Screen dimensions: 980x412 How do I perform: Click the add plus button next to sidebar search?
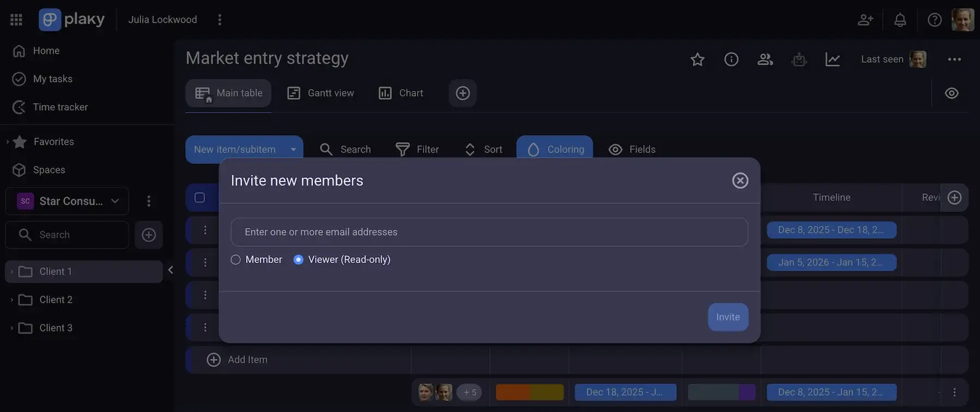pyautogui.click(x=149, y=235)
